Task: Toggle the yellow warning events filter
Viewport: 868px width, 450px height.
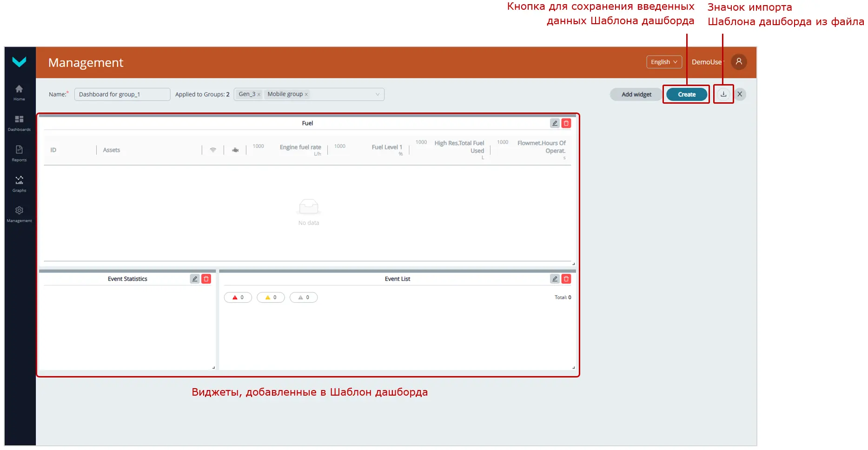Action: coord(271,298)
